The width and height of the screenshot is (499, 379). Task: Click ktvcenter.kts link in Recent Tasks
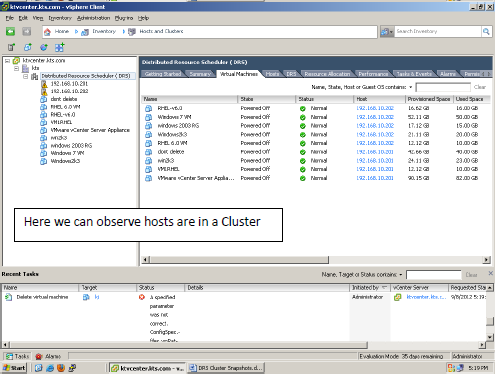pos(426,297)
